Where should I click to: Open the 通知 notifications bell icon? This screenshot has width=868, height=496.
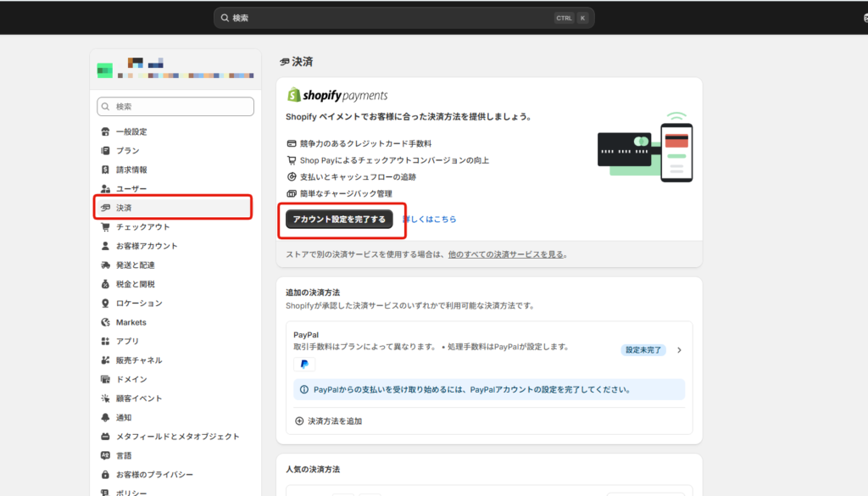[105, 417]
